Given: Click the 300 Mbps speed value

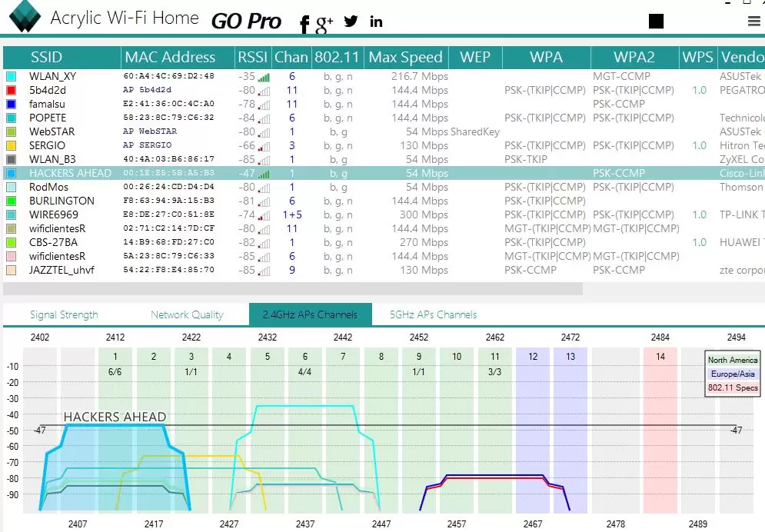Looking at the screenshot, I should [424, 215].
